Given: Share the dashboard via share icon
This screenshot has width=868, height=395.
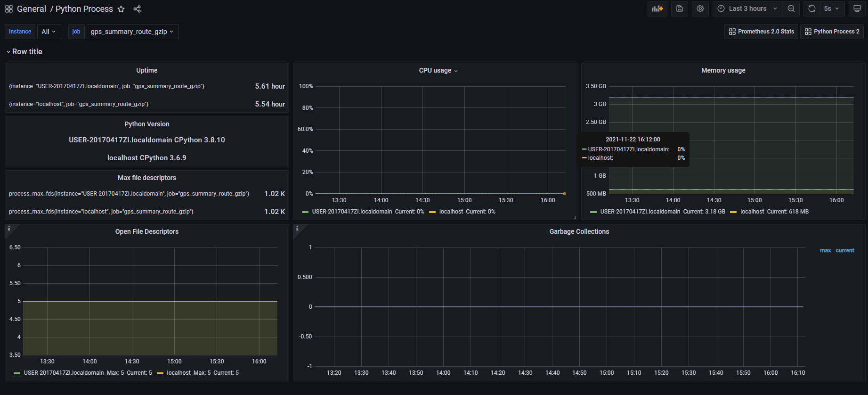Looking at the screenshot, I should 137,9.
